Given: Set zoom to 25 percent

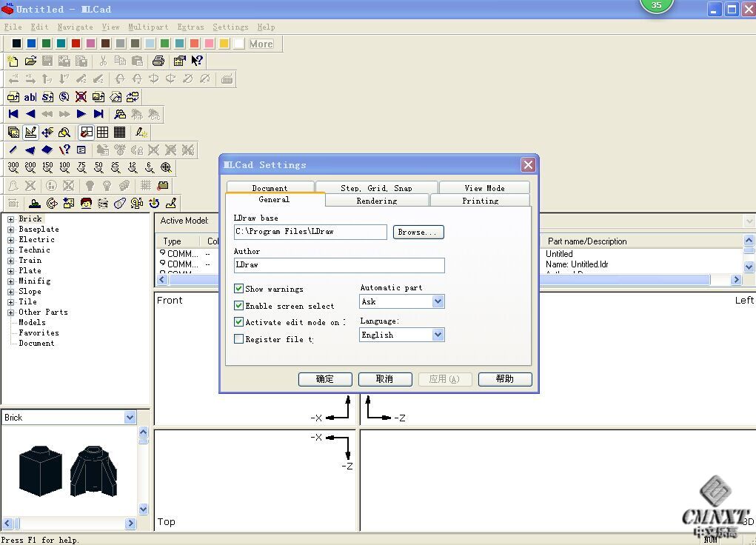Looking at the screenshot, I should click(x=116, y=167).
